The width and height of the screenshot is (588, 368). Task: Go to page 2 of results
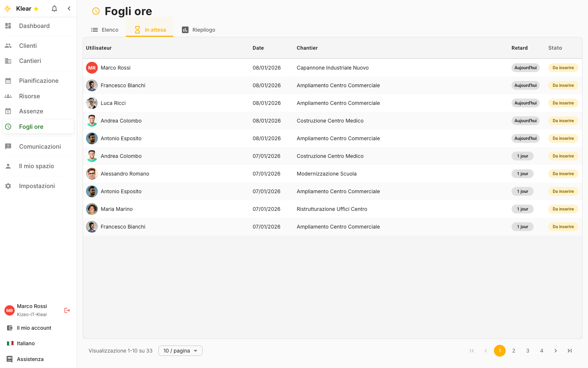click(x=514, y=351)
